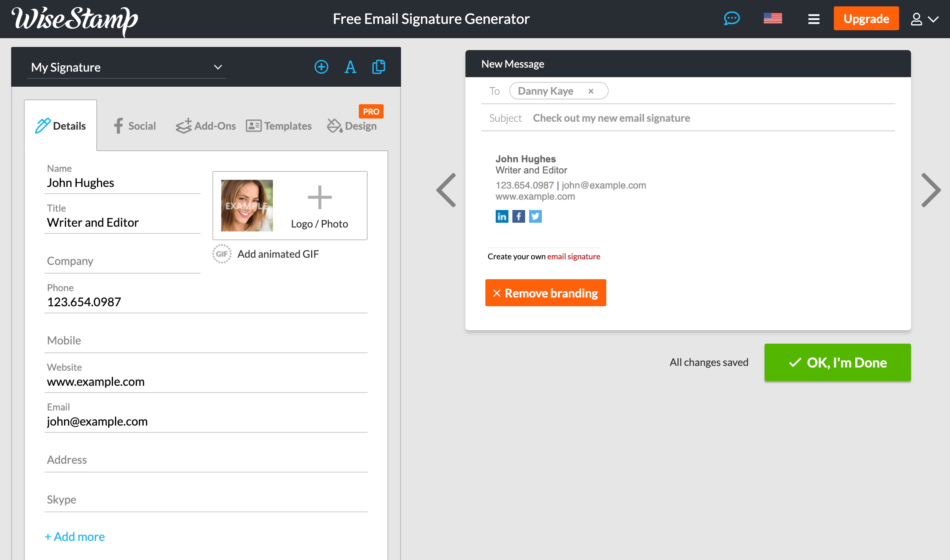Click the duplicate signature icon
This screenshot has height=560, width=950.
[x=378, y=67]
